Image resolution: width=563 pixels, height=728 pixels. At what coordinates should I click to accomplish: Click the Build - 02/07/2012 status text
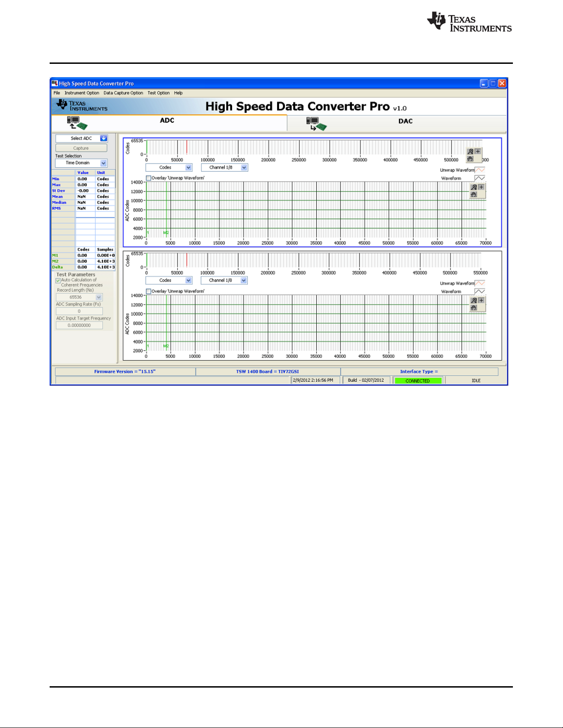pyautogui.click(x=366, y=380)
